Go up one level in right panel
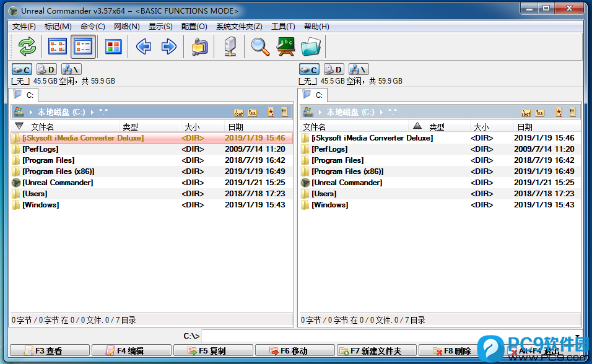The width and height of the screenshot is (592, 364). point(540,113)
